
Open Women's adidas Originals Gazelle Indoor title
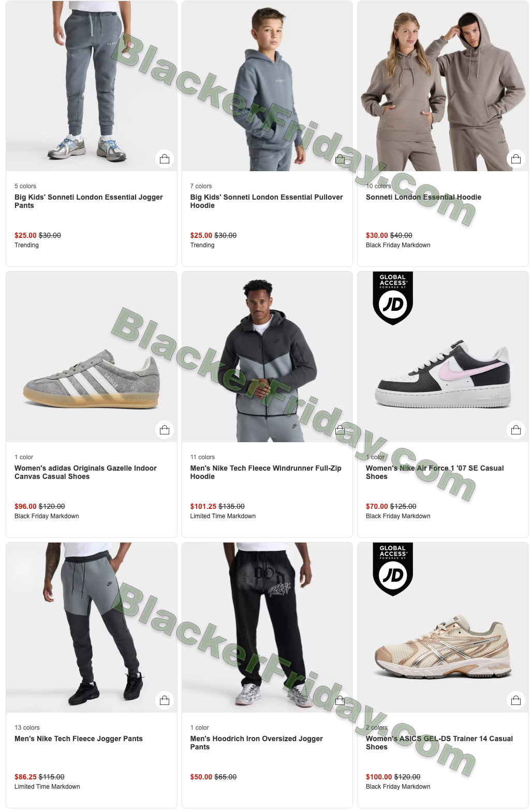pyautogui.click(x=85, y=472)
